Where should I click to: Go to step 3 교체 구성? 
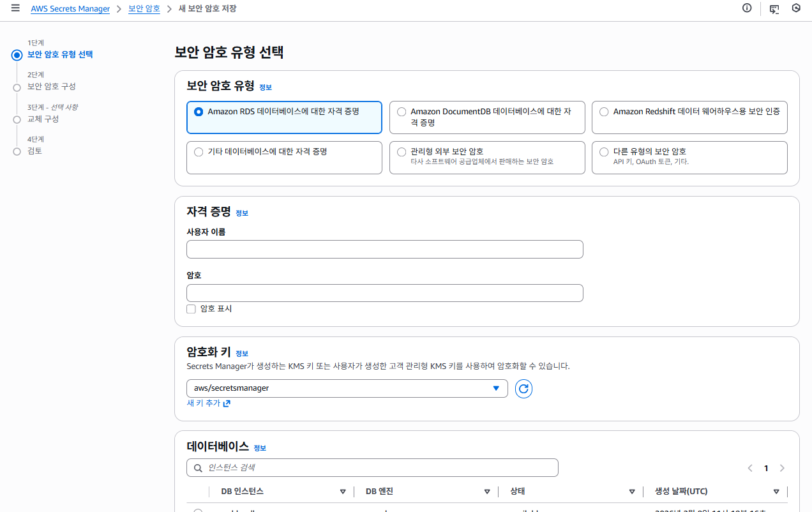(43, 119)
